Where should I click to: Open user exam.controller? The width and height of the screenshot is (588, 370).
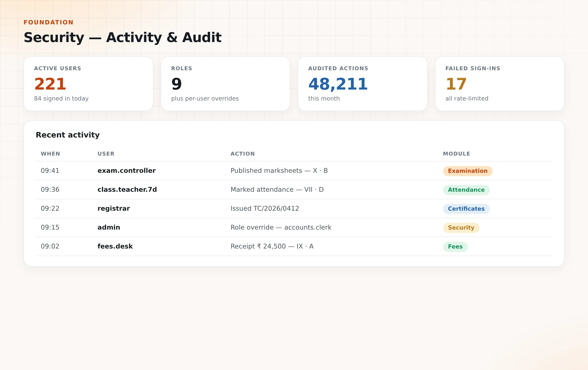coord(126,170)
